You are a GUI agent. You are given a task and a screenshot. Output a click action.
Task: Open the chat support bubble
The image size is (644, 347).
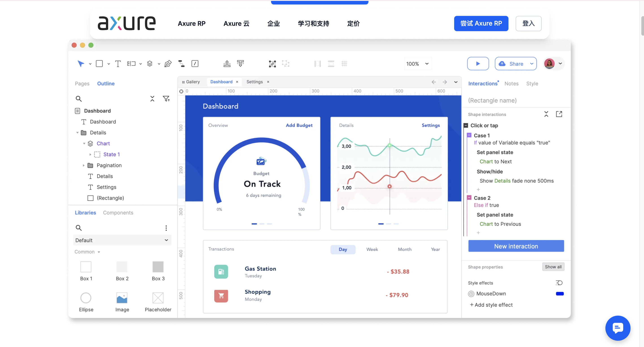[x=618, y=328]
